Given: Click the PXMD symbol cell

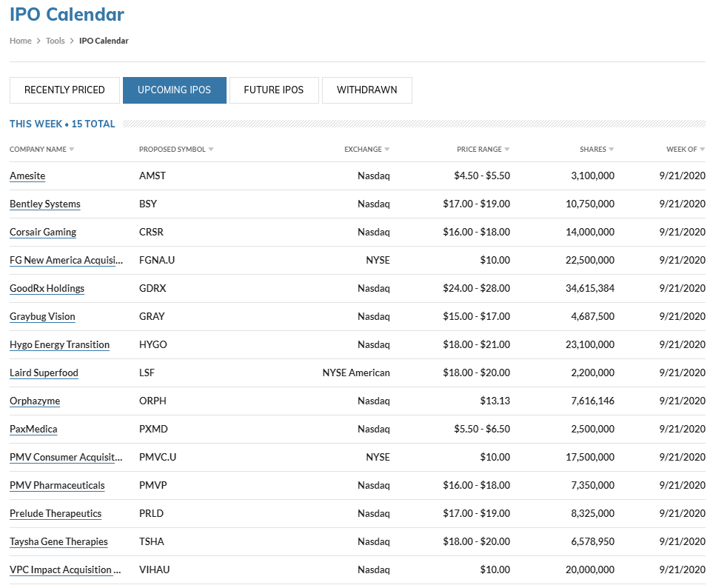Looking at the screenshot, I should [153, 430].
